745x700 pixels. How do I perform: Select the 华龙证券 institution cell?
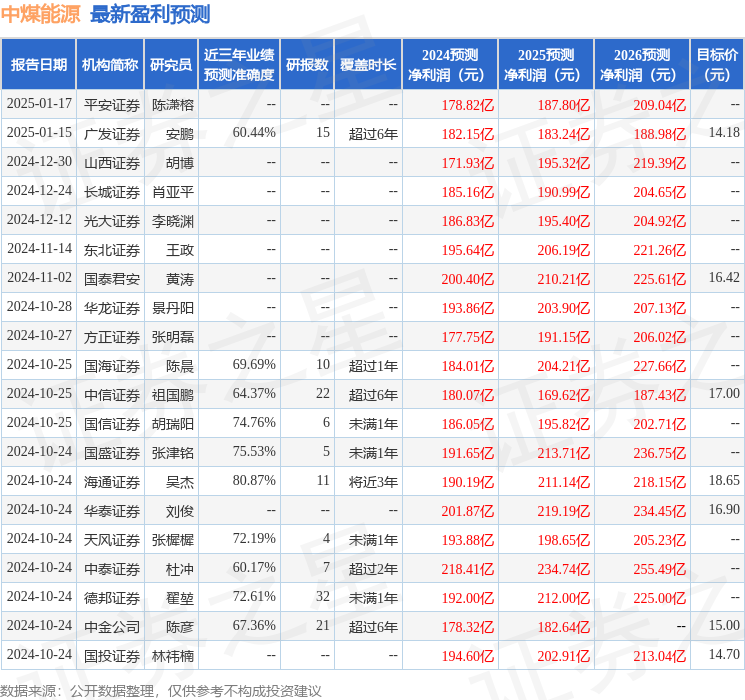112,308
